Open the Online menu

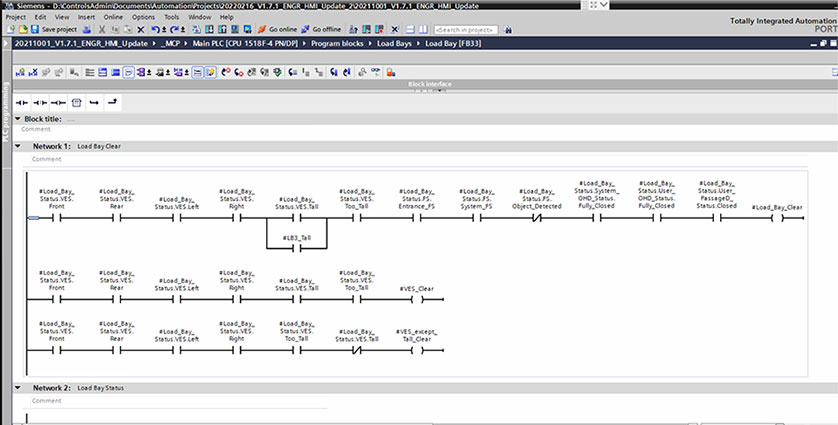pos(114,17)
